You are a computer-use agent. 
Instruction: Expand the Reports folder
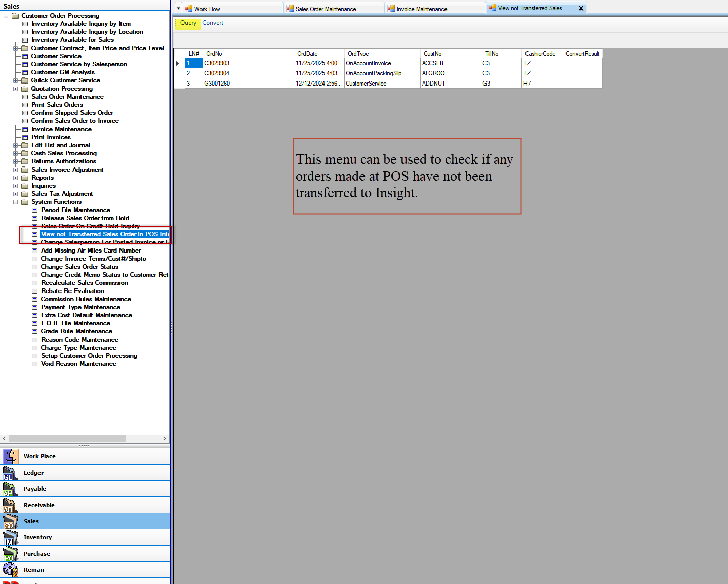pos(15,178)
